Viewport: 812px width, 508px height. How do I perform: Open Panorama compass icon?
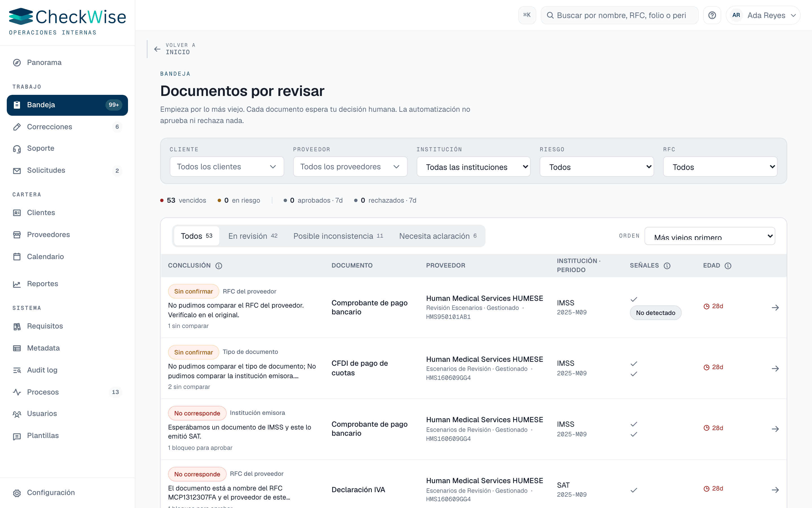pos(17,62)
